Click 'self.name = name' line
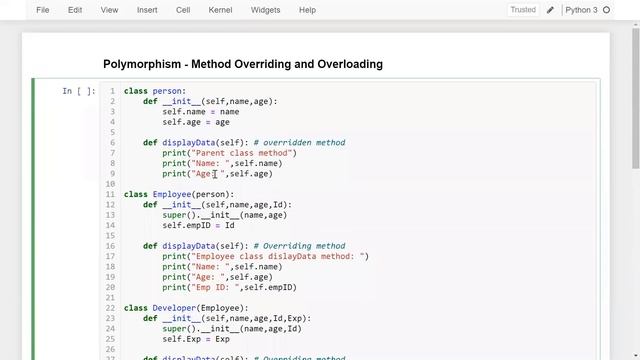 200,112
